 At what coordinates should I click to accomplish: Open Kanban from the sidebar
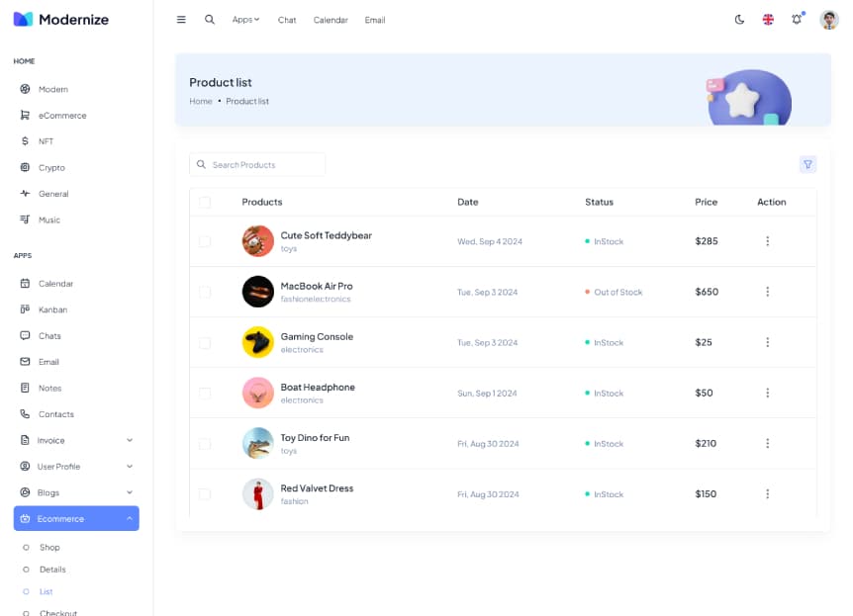(x=52, y=309)
